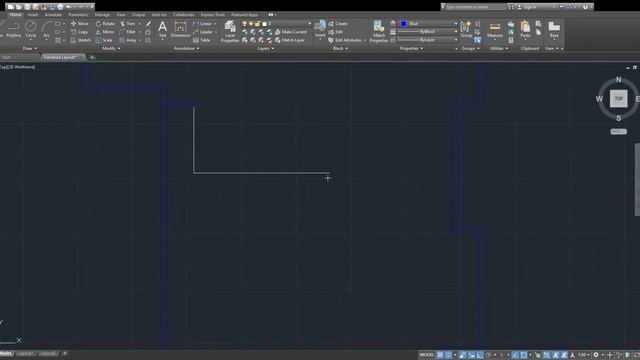Click the TOP face of ViewCube
The height and width of the screenshot is (360, 640).
(x=618, y=99)
